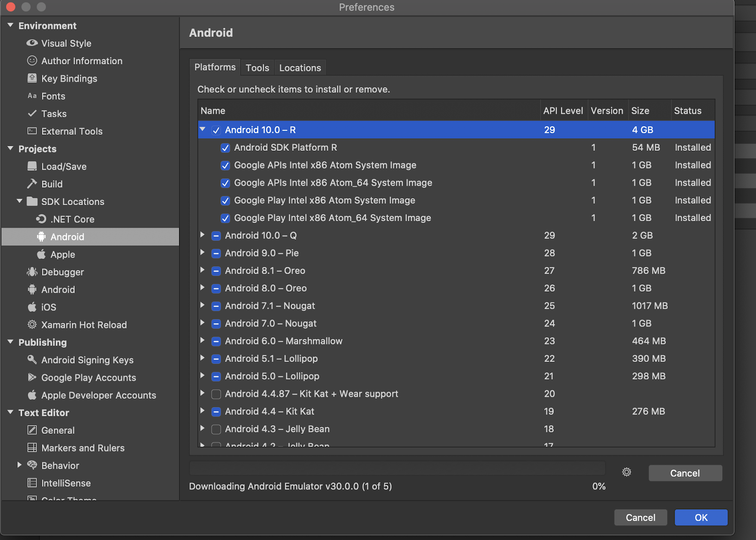
Task: Sort the list by the Status column header
Action: 693,111
